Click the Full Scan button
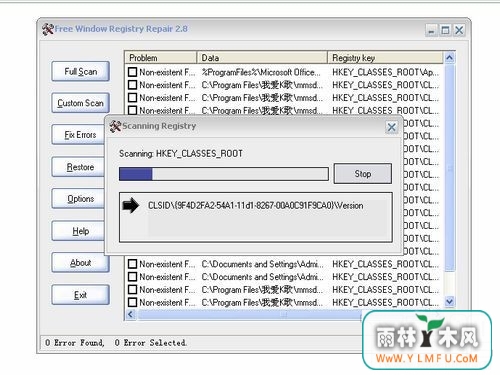 tap(81, 71)
